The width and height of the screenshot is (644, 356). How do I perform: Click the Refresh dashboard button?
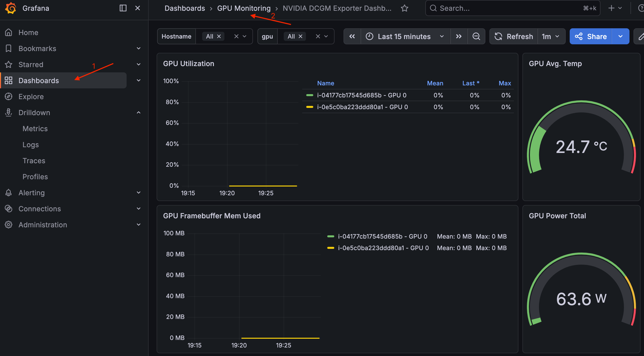(513, 37)
